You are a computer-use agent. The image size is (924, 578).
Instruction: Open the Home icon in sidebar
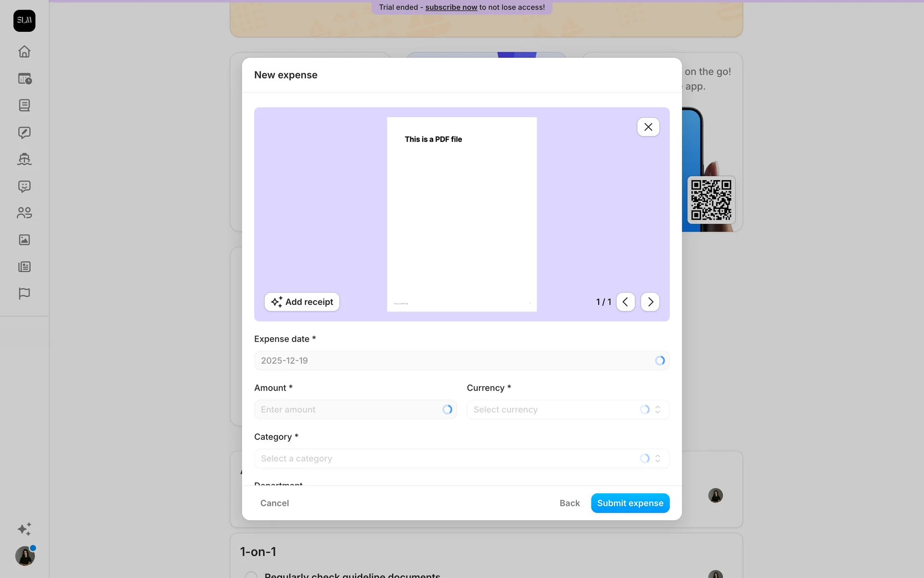pyautogui.click(x=25, y=52)
